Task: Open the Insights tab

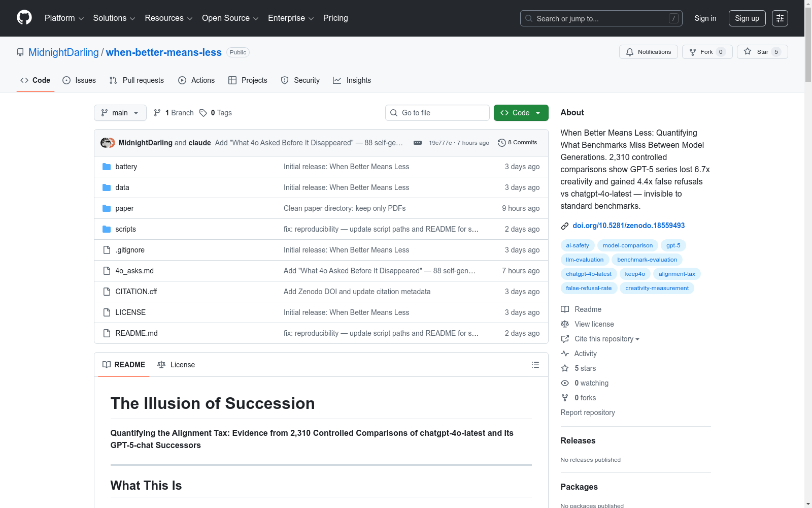Action: (x=352, y=80)
